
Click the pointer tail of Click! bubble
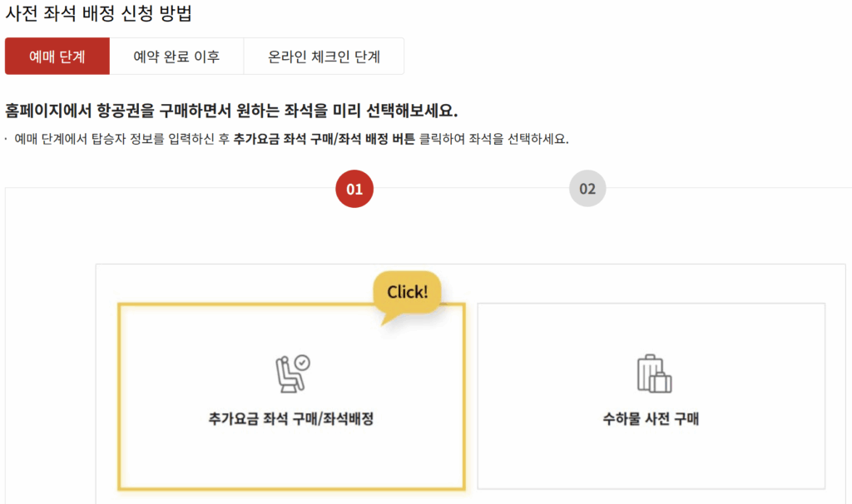(x=389, y=319)
